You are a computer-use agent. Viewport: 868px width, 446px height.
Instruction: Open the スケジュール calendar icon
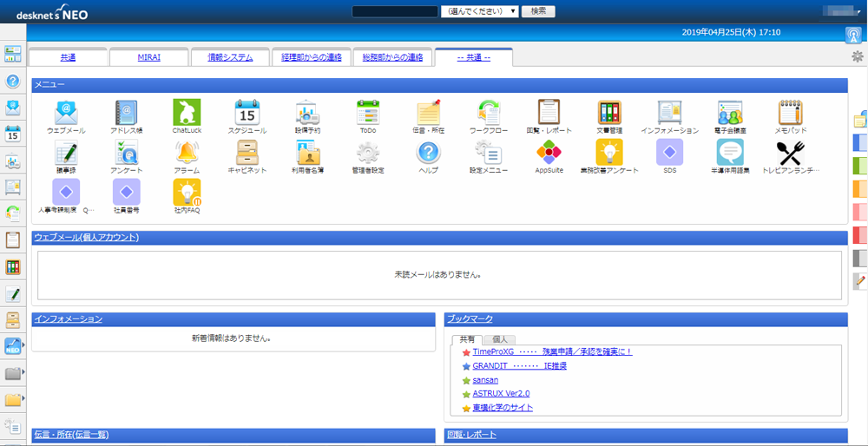pyautogui.click(x=247, y=113)
